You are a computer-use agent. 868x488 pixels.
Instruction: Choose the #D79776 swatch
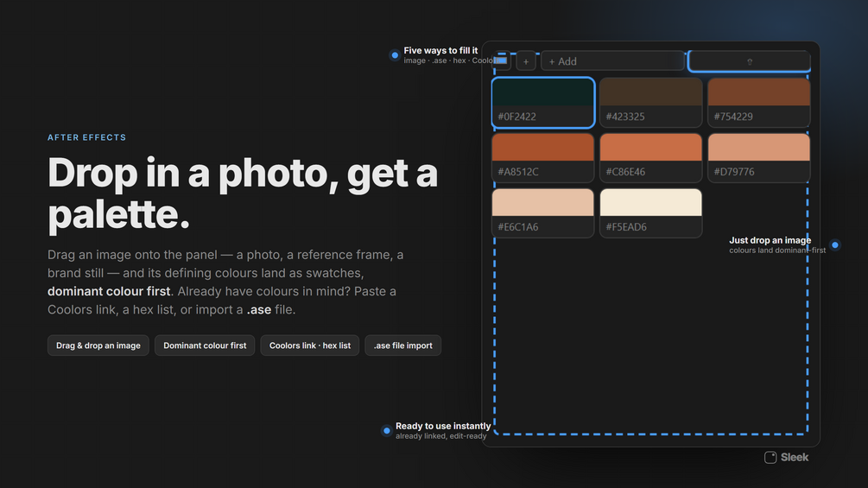(x=759, y=158)
